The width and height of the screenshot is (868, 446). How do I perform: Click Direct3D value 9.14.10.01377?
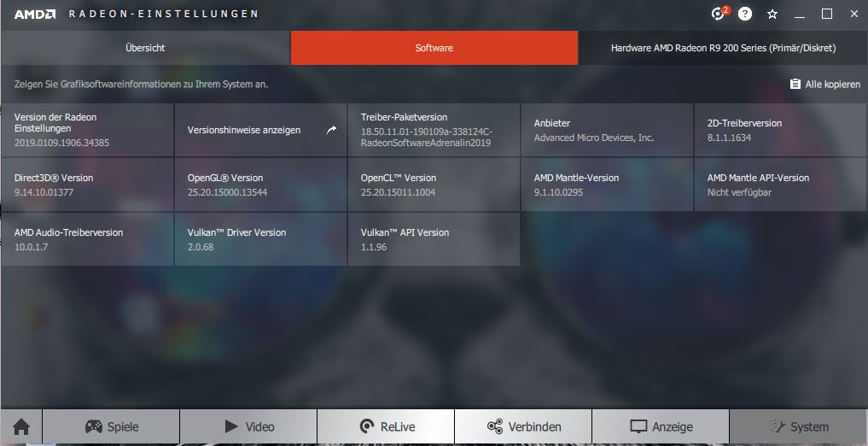[x=44, y=192]
